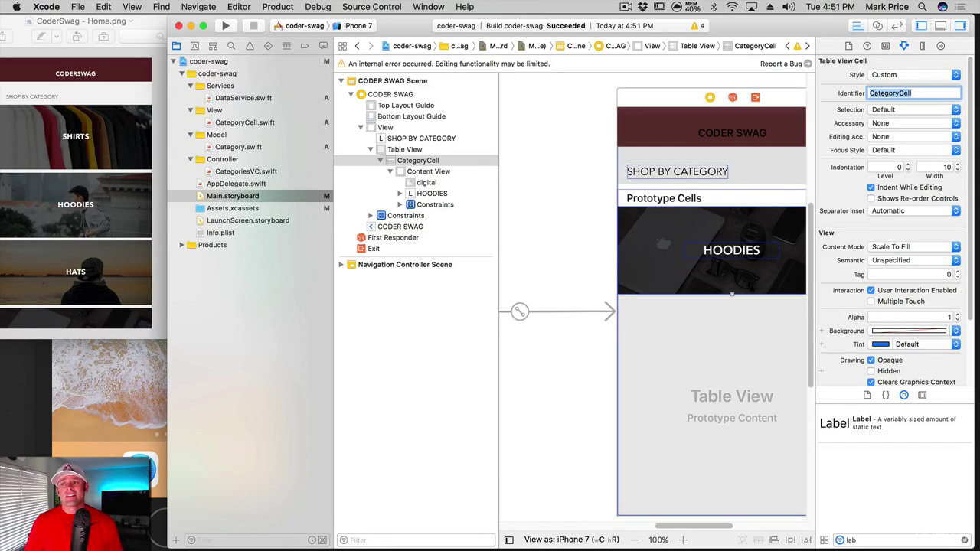This screenshot has height=551, width=980.
Task: Enable Multiple Touch checkbox
Action: pos(871,301)
